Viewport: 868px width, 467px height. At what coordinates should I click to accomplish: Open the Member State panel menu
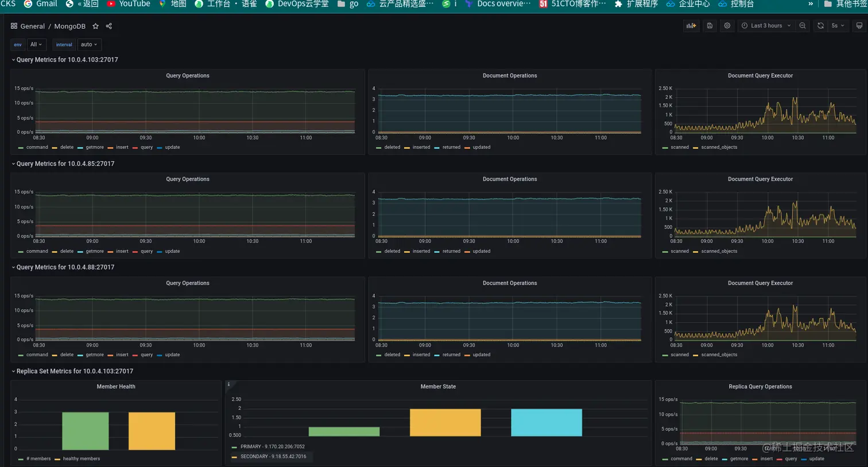tap(438, 387)
